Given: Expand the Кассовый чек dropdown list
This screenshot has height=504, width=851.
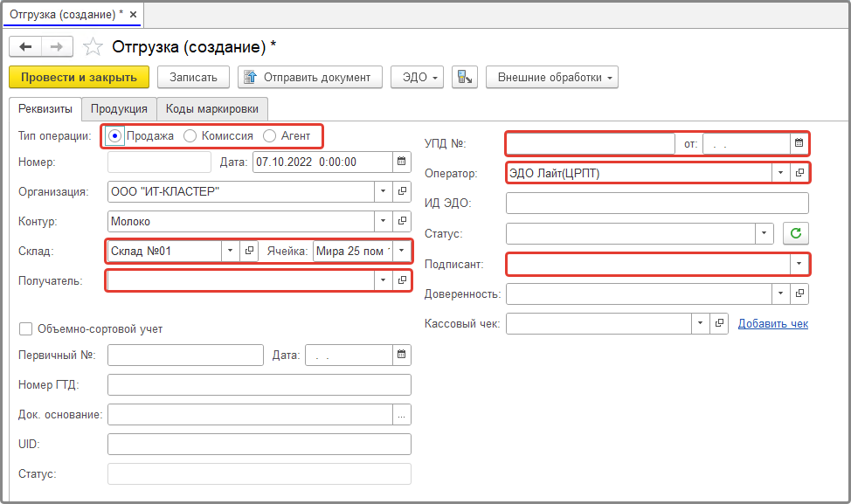Looking at the screenshot, I should tap(700, 323).
